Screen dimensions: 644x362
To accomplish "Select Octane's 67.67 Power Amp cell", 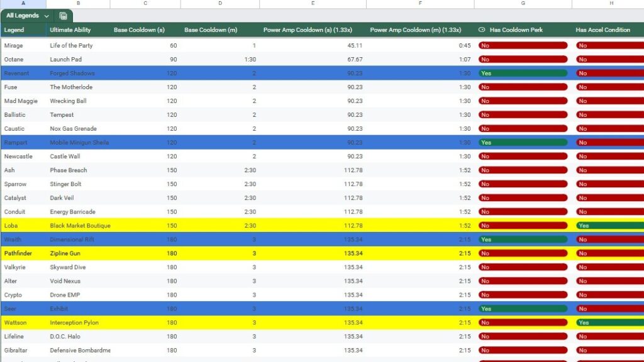I will click(313, 60).
